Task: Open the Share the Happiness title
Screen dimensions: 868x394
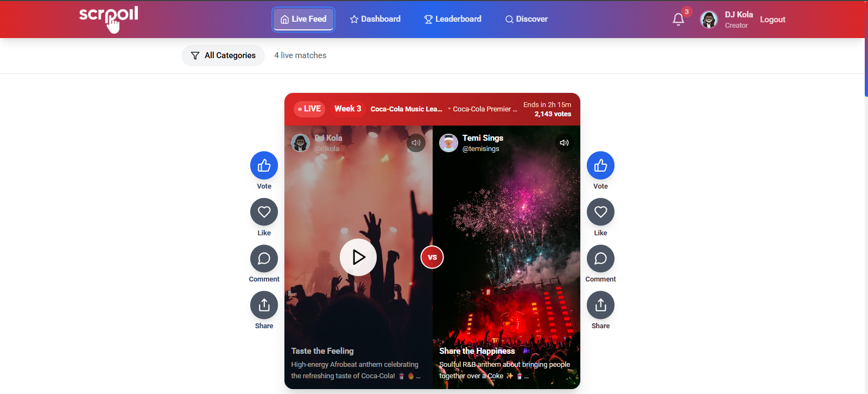Action: pyautogui.click(x=477, y=351)
